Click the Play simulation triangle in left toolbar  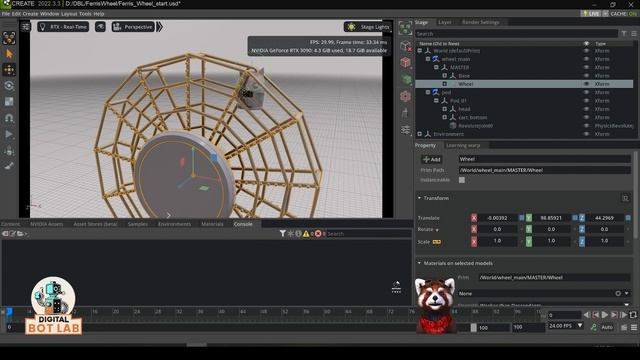coord(9,134)
